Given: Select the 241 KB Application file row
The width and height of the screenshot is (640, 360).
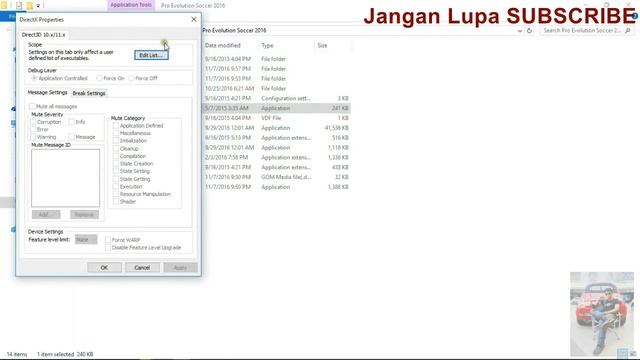Looking at the screenshot, I should click(x=276, y=108).
